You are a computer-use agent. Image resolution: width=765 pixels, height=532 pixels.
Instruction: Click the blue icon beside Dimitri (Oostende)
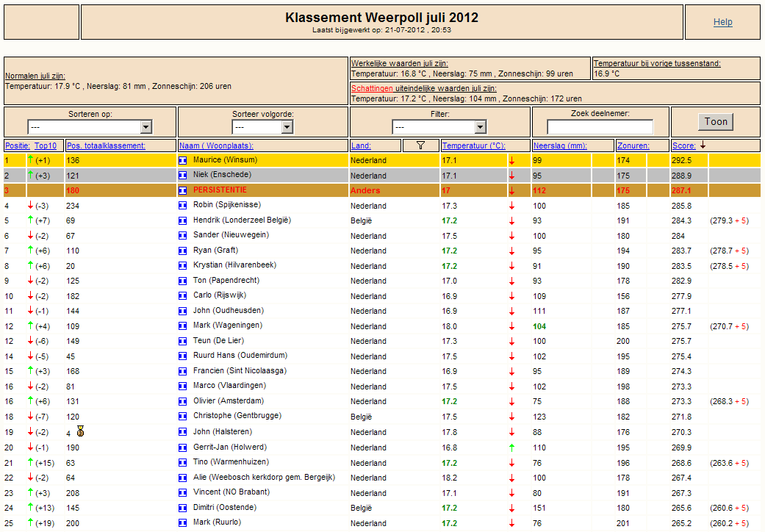point(183,508)
